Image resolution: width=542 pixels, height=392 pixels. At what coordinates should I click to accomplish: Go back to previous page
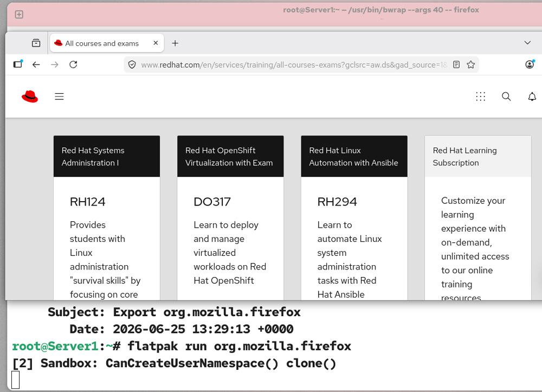point(36,65)
